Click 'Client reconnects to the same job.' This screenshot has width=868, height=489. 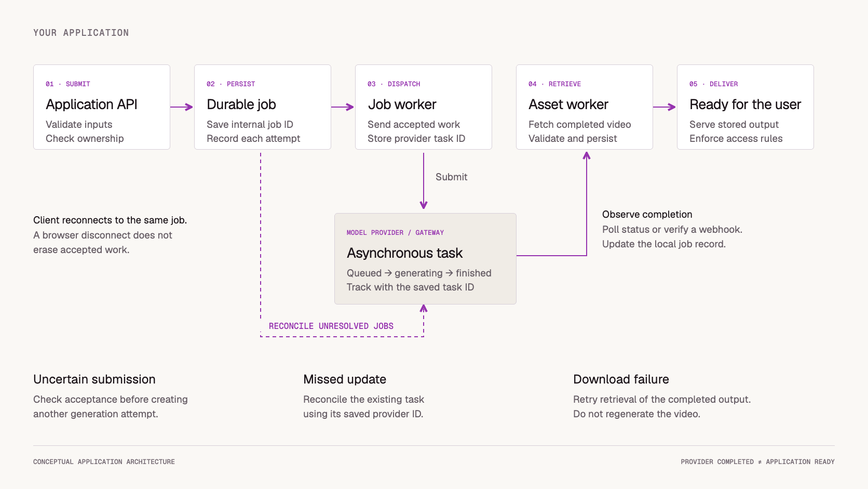(x=110, y=220)
